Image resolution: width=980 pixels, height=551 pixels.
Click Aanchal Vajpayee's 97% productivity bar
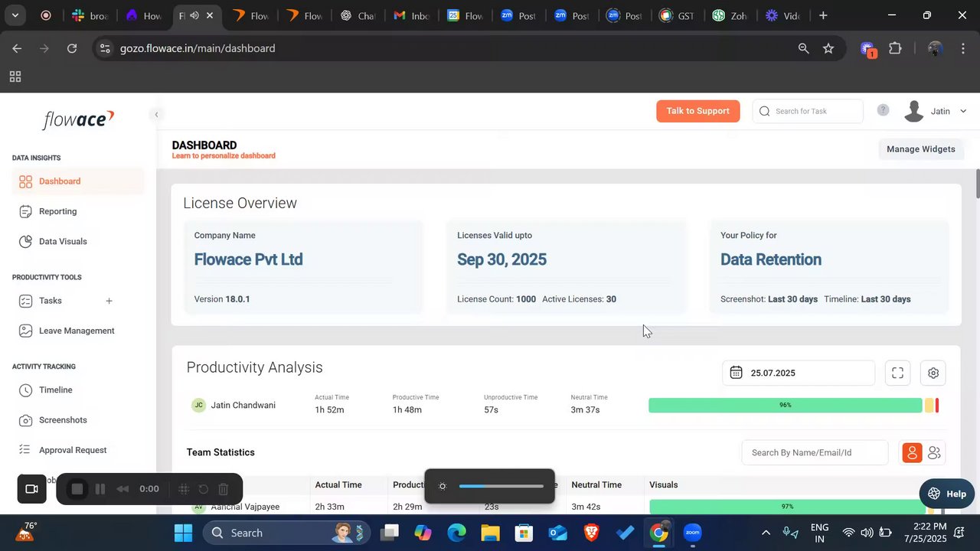[x=787, y=507]
